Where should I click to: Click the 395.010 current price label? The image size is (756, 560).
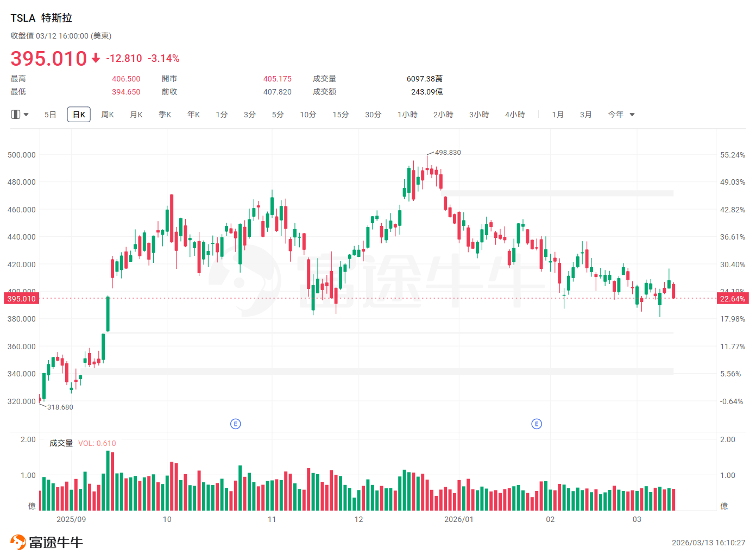(x=22, y=299)
